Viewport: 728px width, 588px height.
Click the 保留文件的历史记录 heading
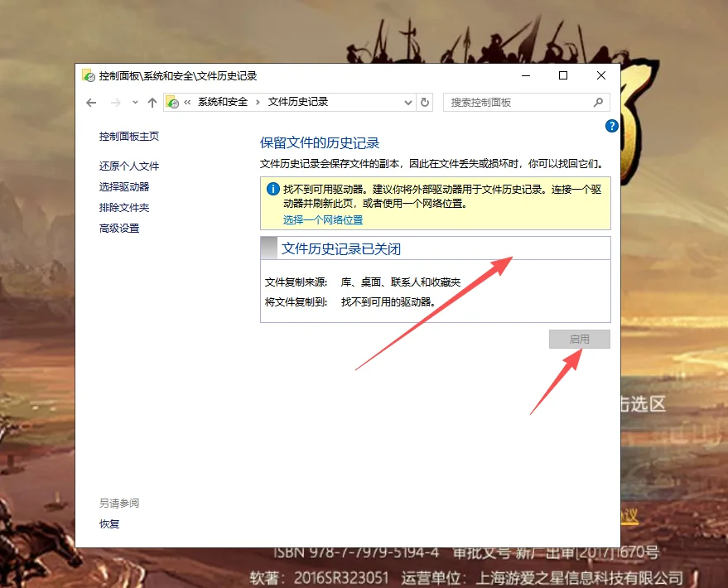click(320, 143)
